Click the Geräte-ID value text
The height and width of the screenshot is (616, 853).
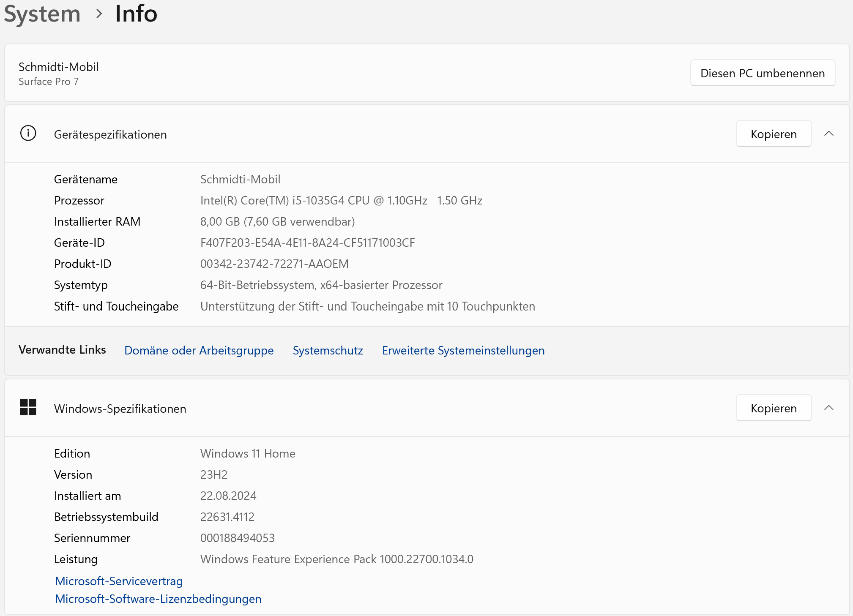(x=307, y=243)
